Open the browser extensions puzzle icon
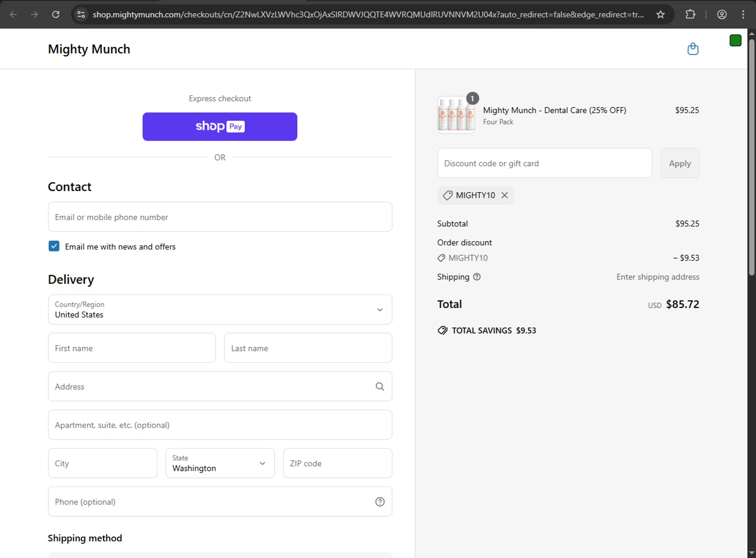 (x=690, y=15)
